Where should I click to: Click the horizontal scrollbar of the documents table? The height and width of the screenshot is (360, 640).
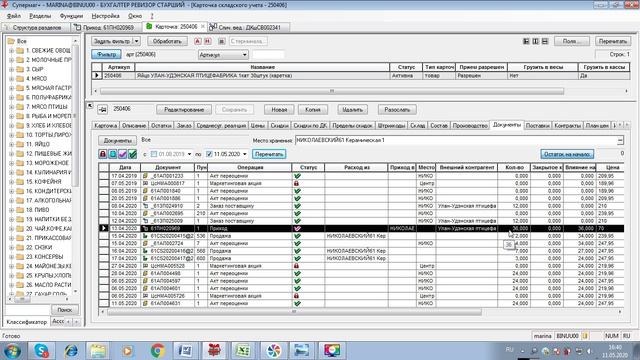tap(294, 312)
